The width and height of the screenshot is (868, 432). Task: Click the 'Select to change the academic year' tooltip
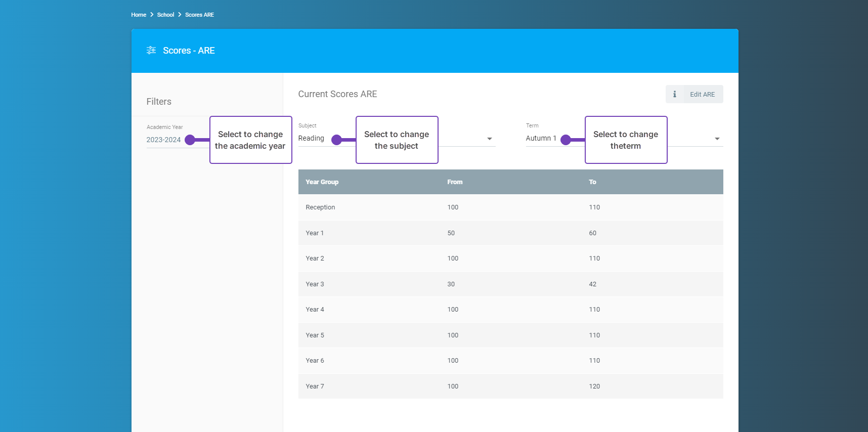click(250, 140)
